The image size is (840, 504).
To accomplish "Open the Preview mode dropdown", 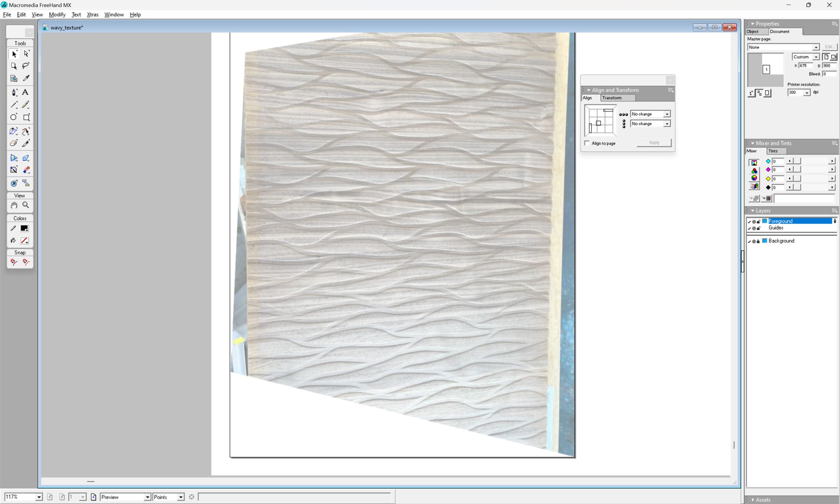I will 147,497.
